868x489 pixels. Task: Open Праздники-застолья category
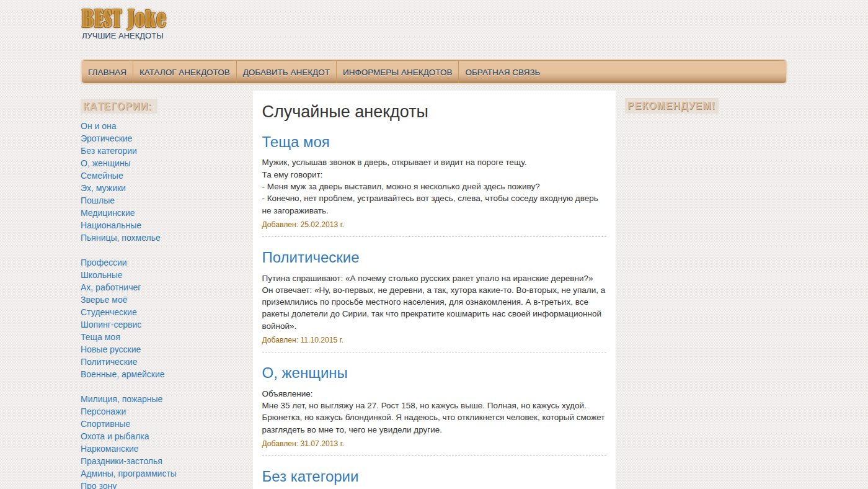122,461
